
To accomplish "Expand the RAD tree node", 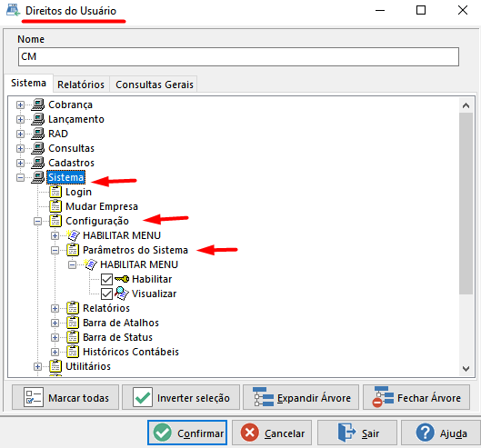I will tap(20, 134).
